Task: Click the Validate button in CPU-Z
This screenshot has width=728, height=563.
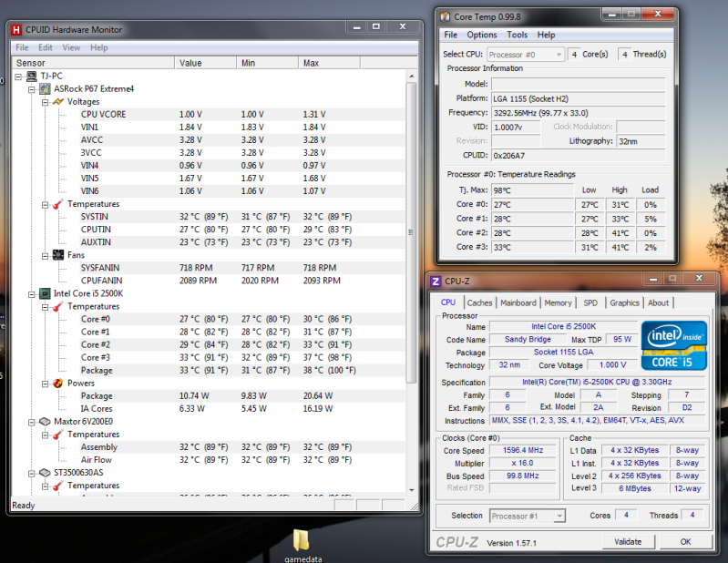Action: coord(628,542)
